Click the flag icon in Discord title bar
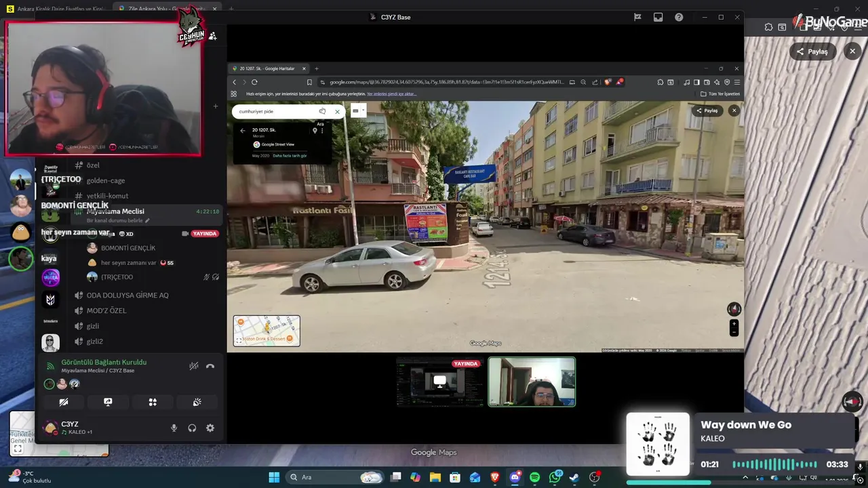Viewport: 868px width, 488px height. coord(637,17)
